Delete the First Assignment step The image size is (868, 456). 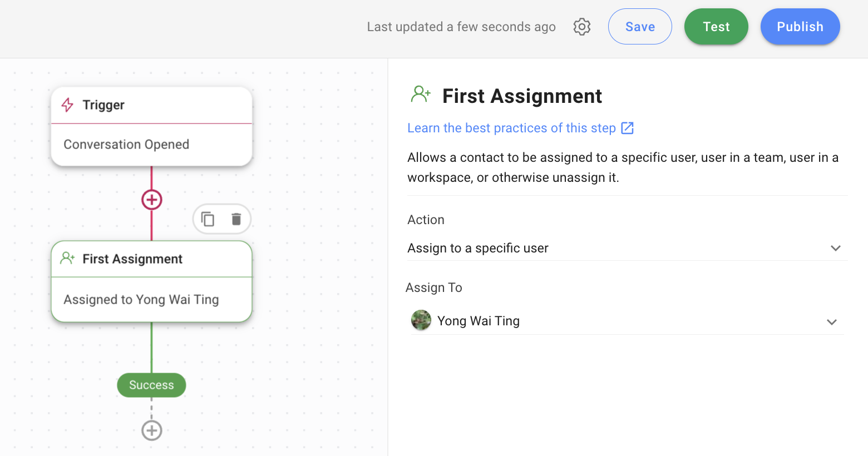pyautogui.click(x=236, y=219)
